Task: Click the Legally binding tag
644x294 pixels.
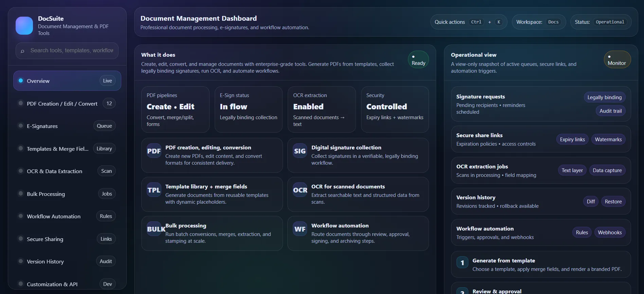Action: click(x=605, y=97)
